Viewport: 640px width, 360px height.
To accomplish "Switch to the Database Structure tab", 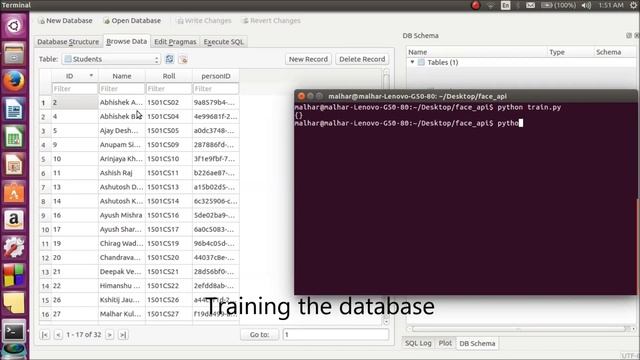I will pyautogui.click(x=68, y=42).
